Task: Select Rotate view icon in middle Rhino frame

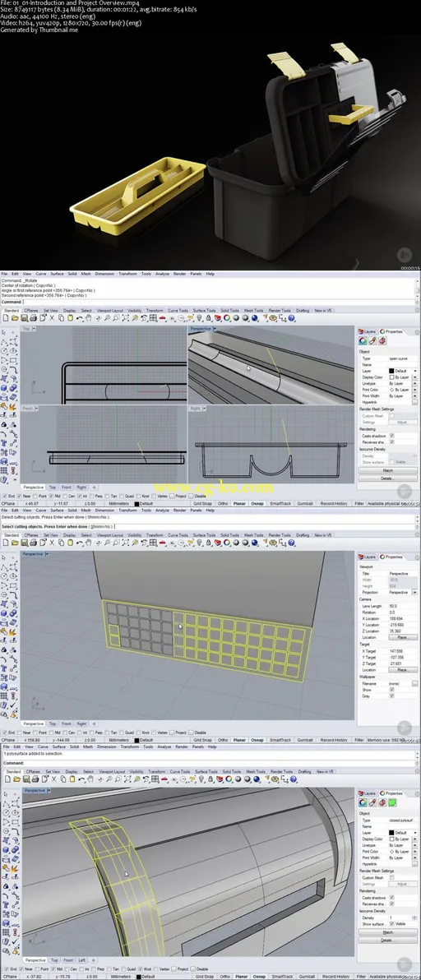Action: coord(99,543)
